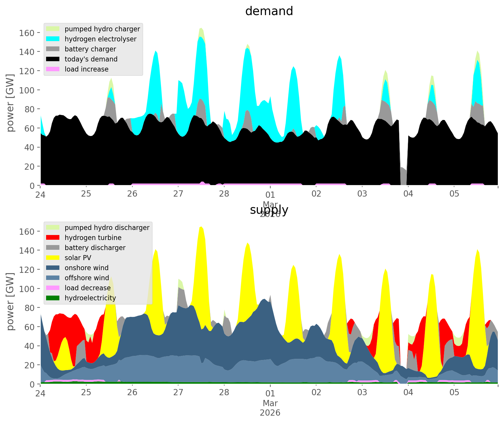Click the supply chart title
Viewport: 504px width, 423px height.
point(269,210)
